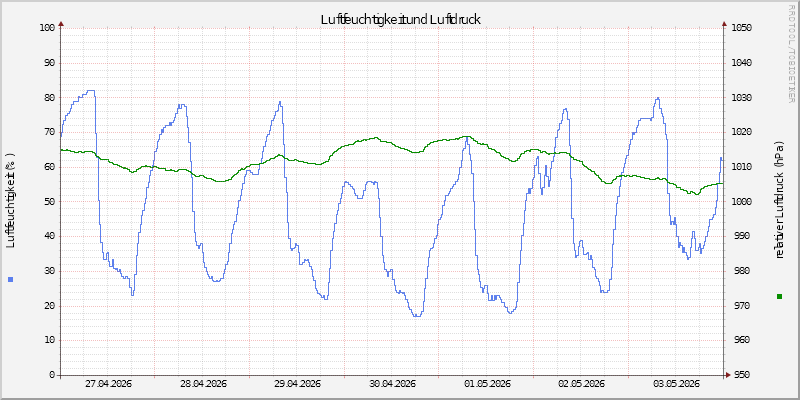This screenshot has height=400, width=800.
Task: Click the green air pressure legend square
Action: [779, 296]
